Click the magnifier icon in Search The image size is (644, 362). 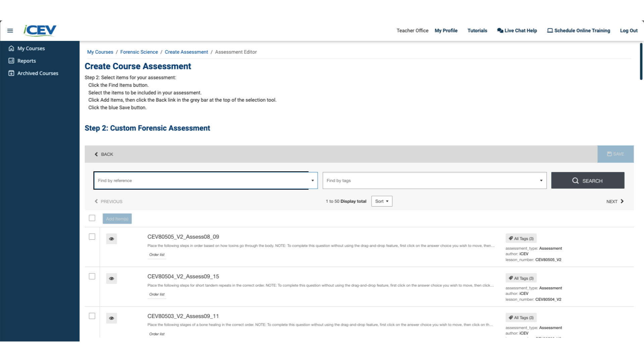click(576, 181)
